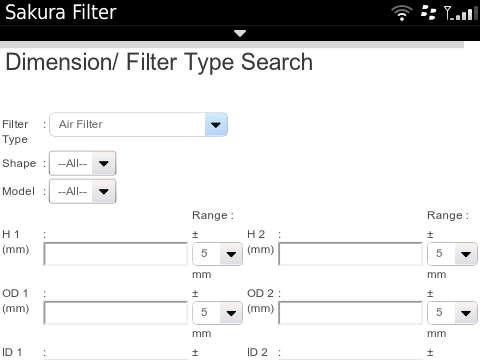This screenshot has height=360, width=480.
Task: Click the Filter Type label
Action: click(15, 132)
